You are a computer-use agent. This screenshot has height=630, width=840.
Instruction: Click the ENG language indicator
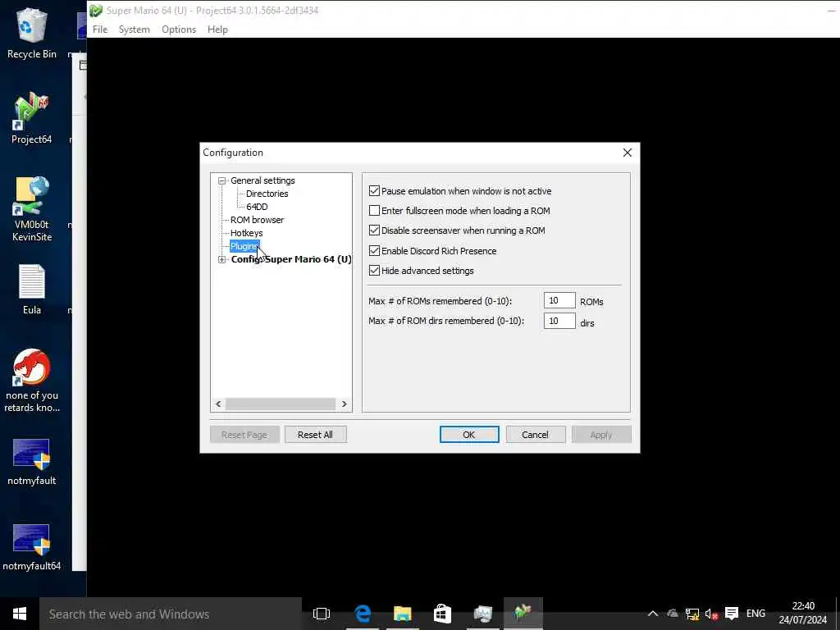[756, 614]
